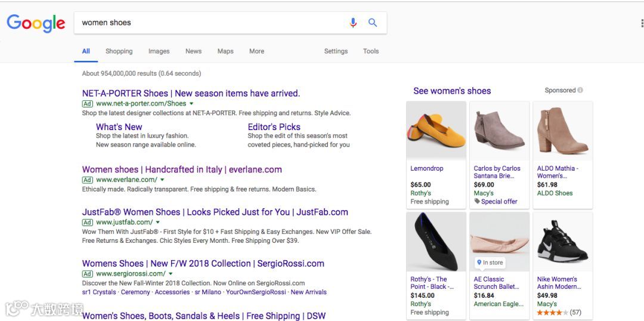
Task: Click the results count text
Action: [142, 73]
